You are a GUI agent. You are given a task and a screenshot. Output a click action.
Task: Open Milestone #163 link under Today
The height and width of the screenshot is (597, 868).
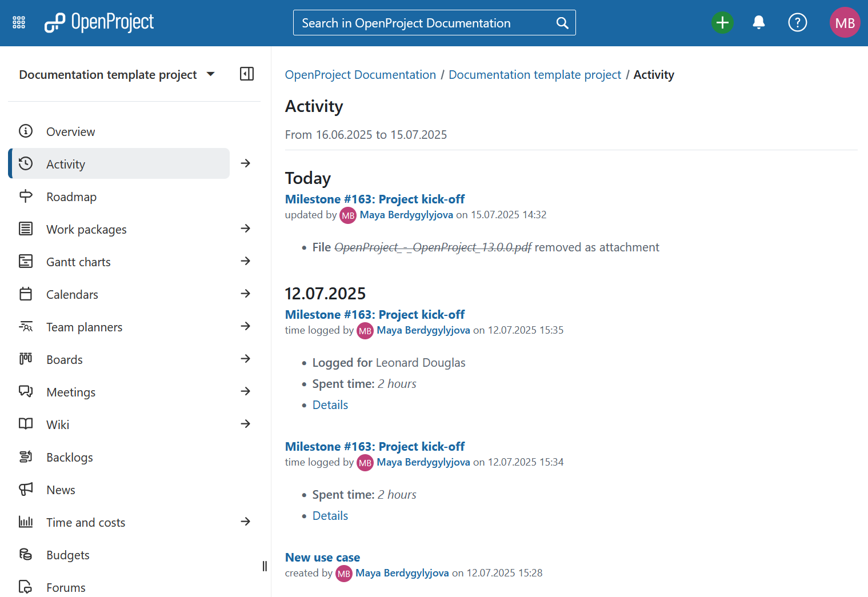[x=374, y=199]
